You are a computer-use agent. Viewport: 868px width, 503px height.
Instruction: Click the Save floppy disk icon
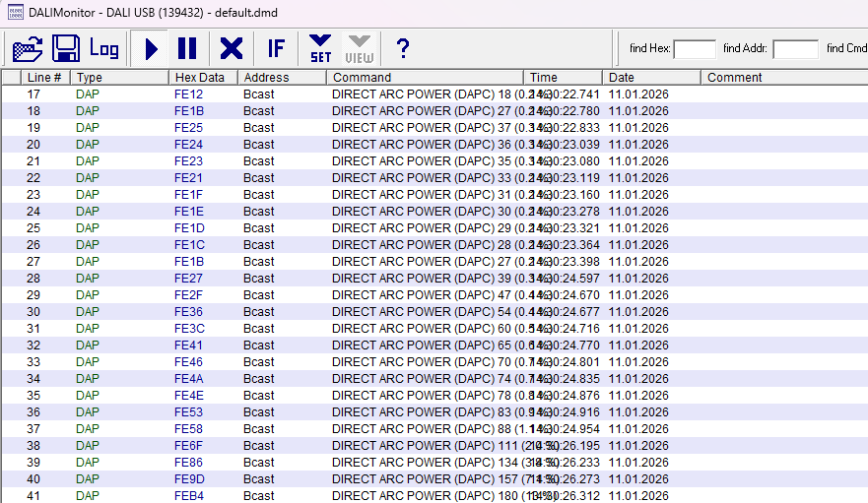[66, 48]
